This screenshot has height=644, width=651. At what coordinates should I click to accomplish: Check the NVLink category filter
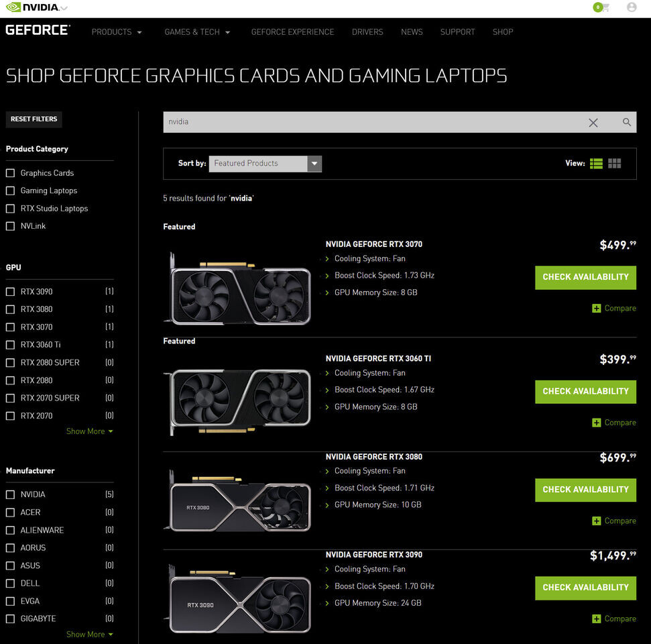tap(10, 227)
